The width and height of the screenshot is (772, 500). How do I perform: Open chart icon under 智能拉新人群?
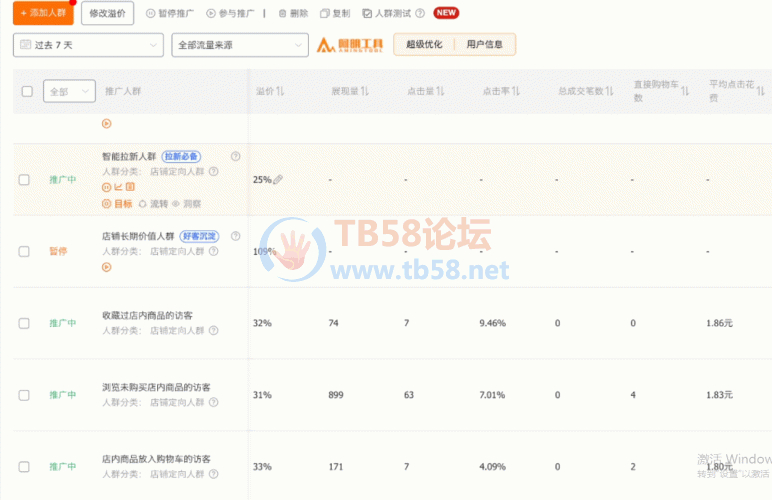[x=118, y=186]
